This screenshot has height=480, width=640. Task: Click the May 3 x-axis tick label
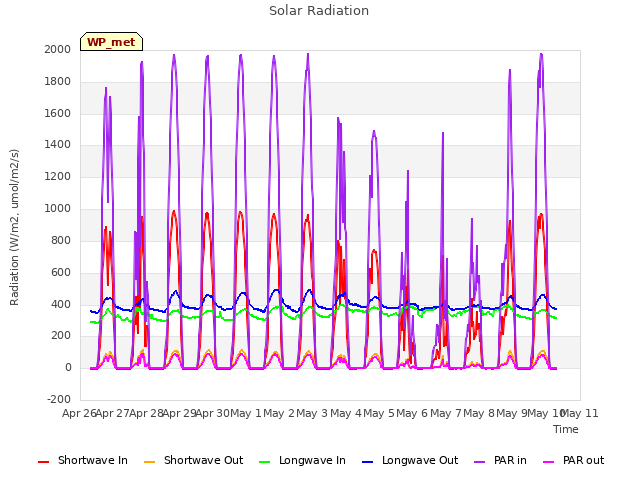[312, 413]
